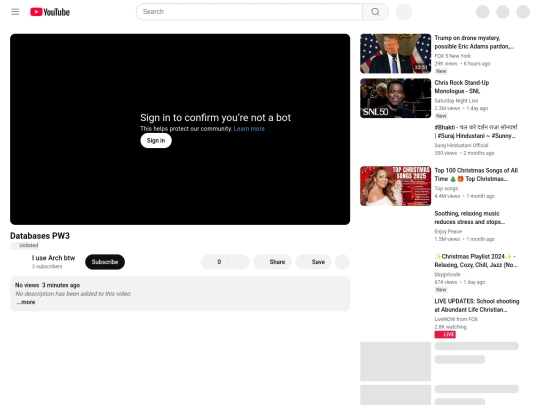Open 'Soothing, relaxing music' video
Image resolution: width=540 pixels, height=405 pixels.
click(x=469, y=218)
